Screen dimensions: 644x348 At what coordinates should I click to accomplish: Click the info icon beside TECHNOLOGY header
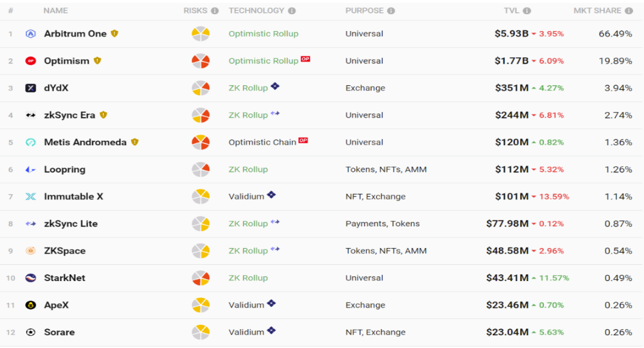click(x=292, y=11)
